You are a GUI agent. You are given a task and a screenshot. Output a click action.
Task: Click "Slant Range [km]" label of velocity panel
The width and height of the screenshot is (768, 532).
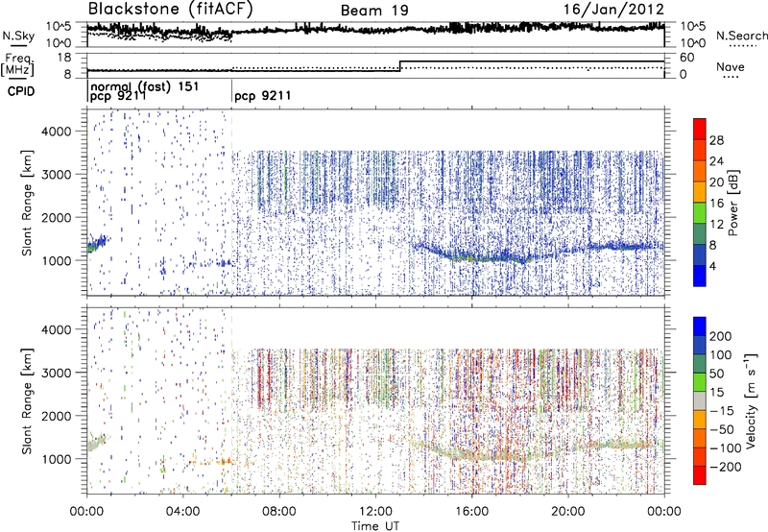pyautogui.click(x=27, y=400)
